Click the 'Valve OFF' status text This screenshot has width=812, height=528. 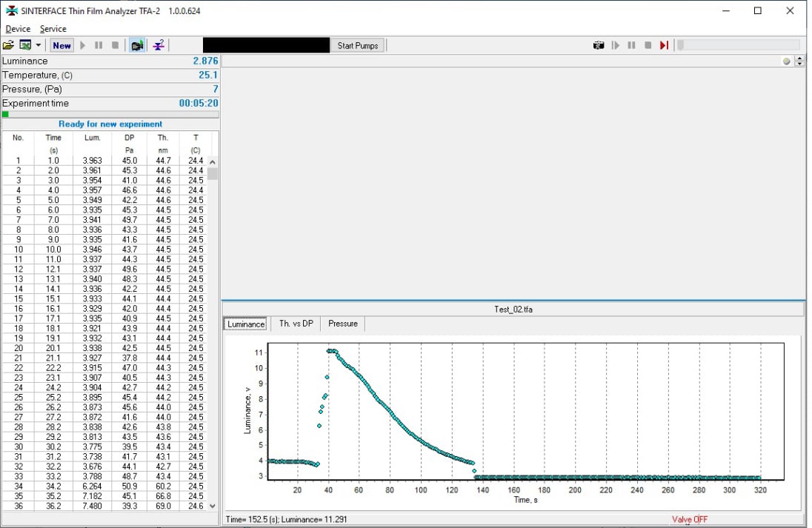point(689,519)
